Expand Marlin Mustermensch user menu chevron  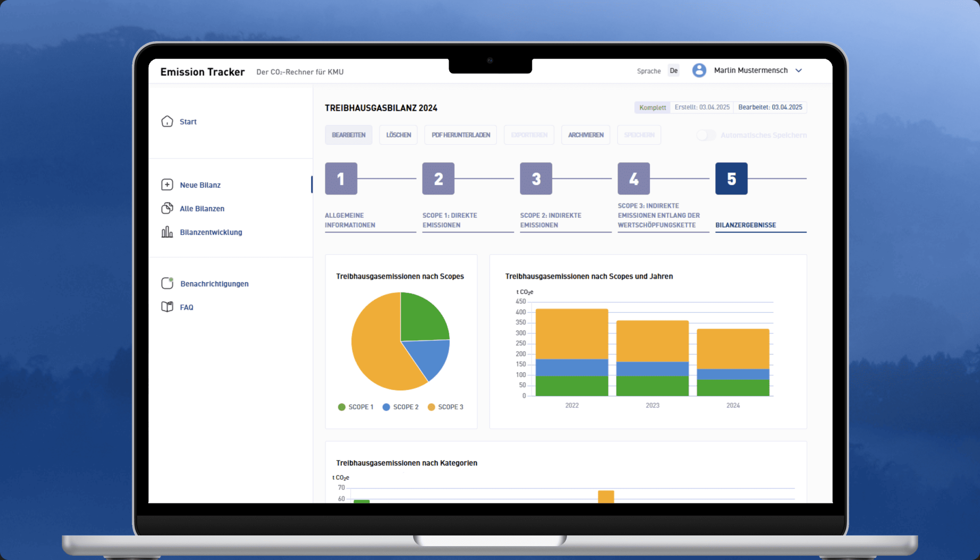point(799,70)
